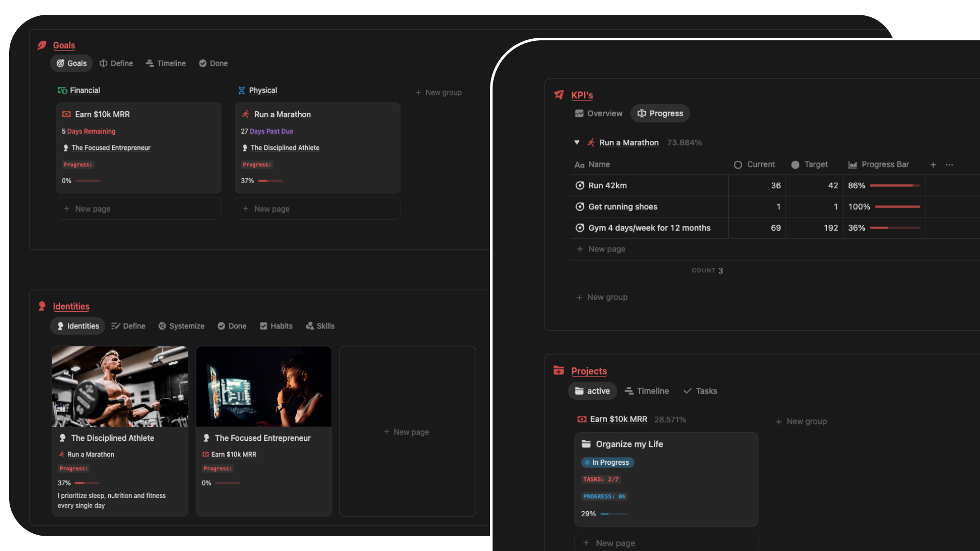Click the COUNT 3 table footer

click(707, 270)
